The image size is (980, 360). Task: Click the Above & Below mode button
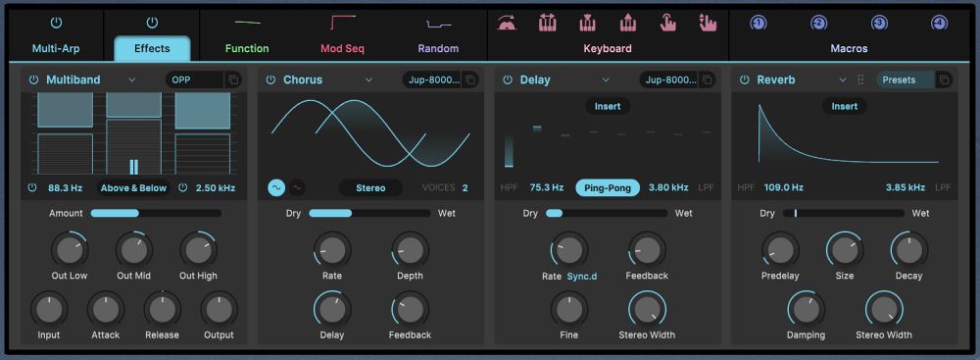tap(133, 187)
